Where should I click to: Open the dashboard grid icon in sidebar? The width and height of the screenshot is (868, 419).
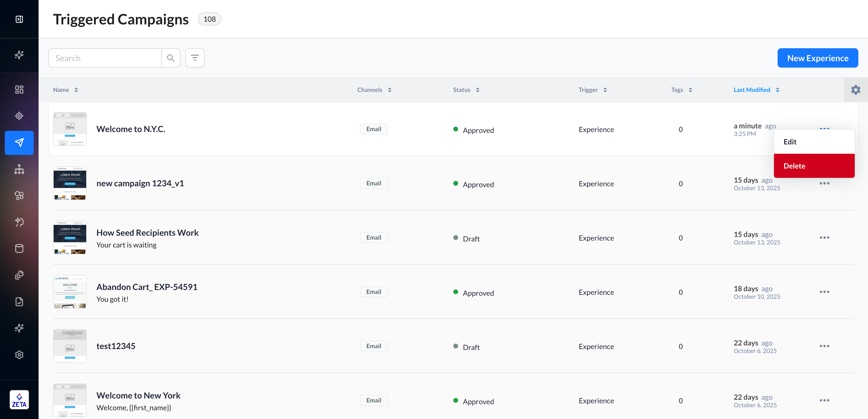tap(19, 89)
